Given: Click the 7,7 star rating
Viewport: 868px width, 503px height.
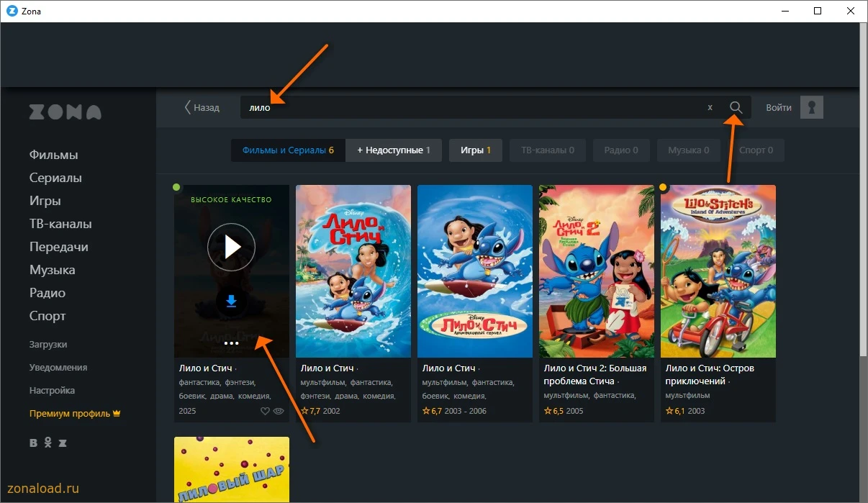Looking at the screenshot, I should point(310,411).
